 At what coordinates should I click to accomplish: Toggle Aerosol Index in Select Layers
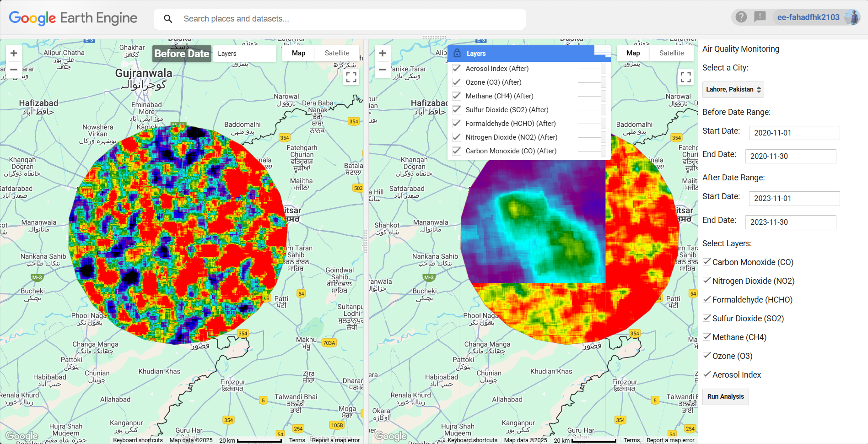coord(707,374)
